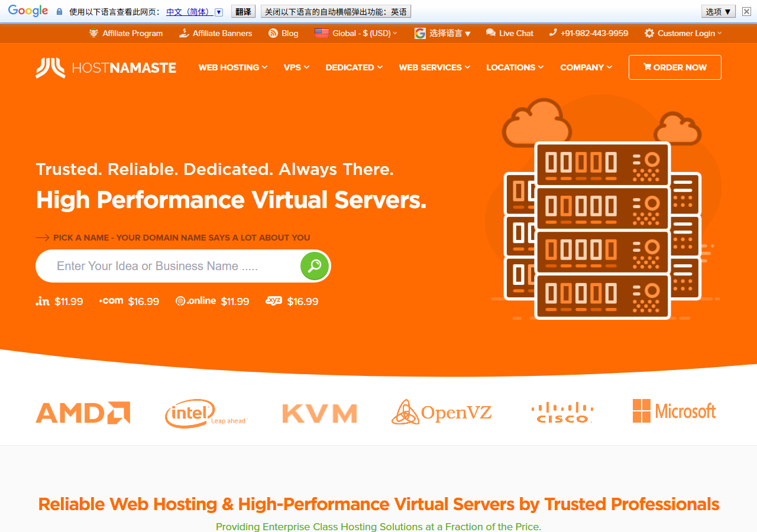Click the Blog RSS icon
The height and width of the screenshot is (532, 757).
pos(273,33)
